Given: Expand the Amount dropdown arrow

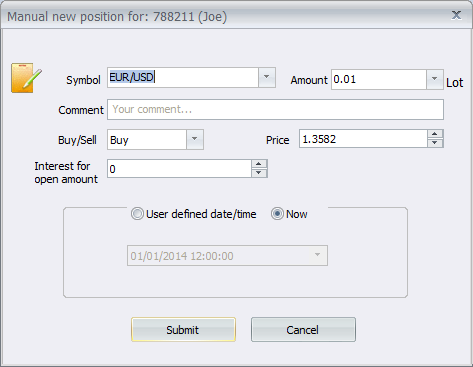Looking at the screenshot, I should [x=435, y=79].
